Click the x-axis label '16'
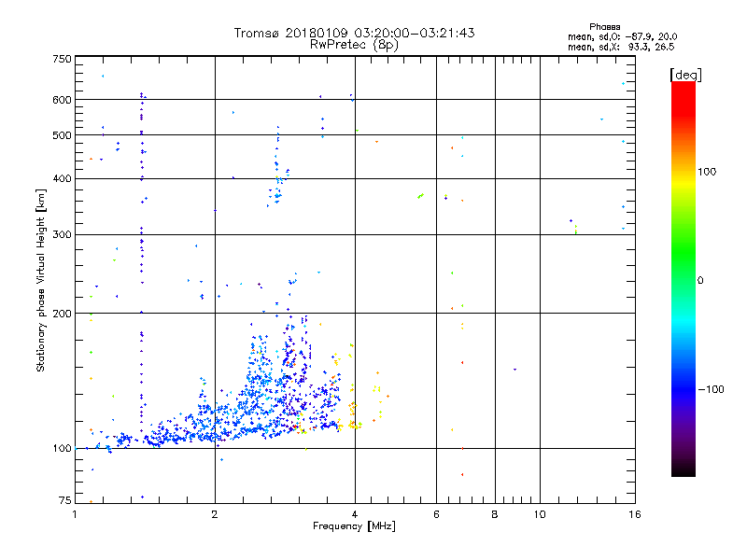Image resolution: width=747 pixels, height=560 pixels. tap(635, 514)
